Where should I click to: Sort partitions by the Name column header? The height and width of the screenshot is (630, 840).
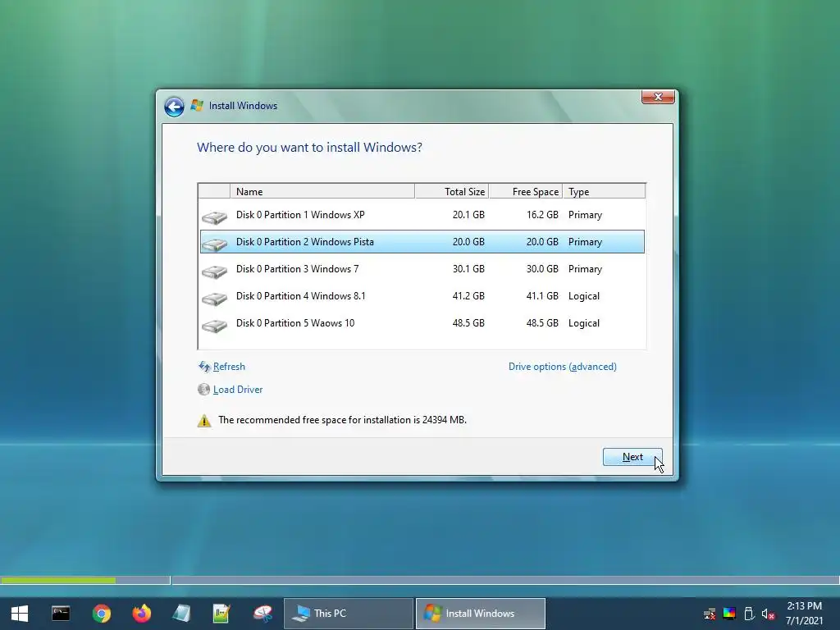pos(322,191)
